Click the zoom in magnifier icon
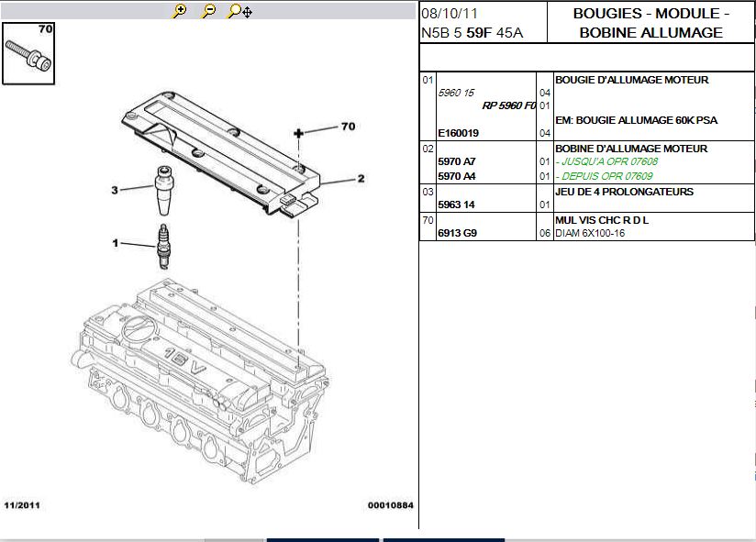 pyautogui.click(x=180, y=11)
